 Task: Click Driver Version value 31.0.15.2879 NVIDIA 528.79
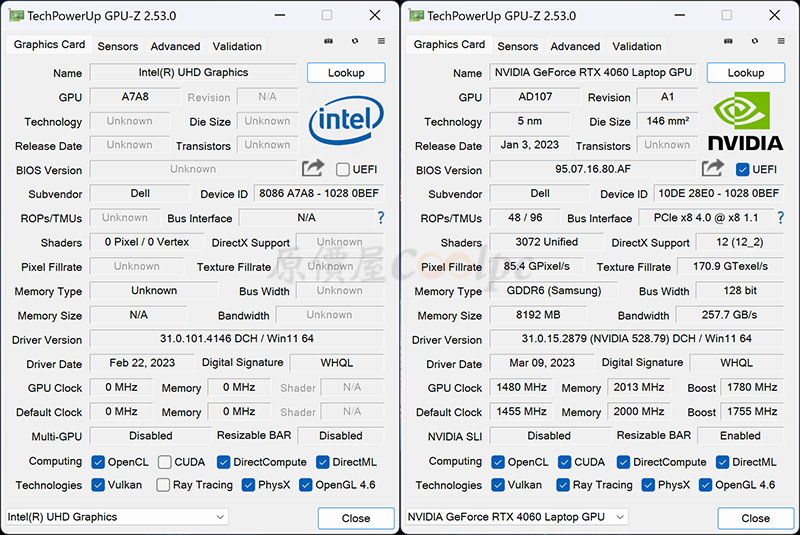click(x=637, y=339)
